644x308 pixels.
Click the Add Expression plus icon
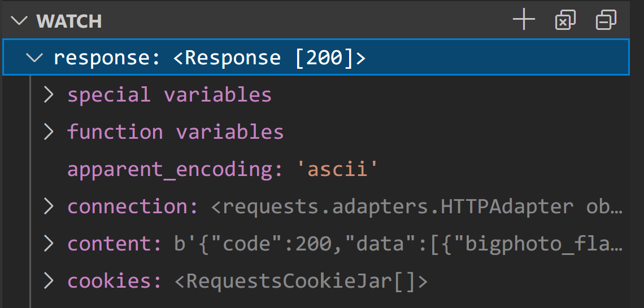(524, 21)
